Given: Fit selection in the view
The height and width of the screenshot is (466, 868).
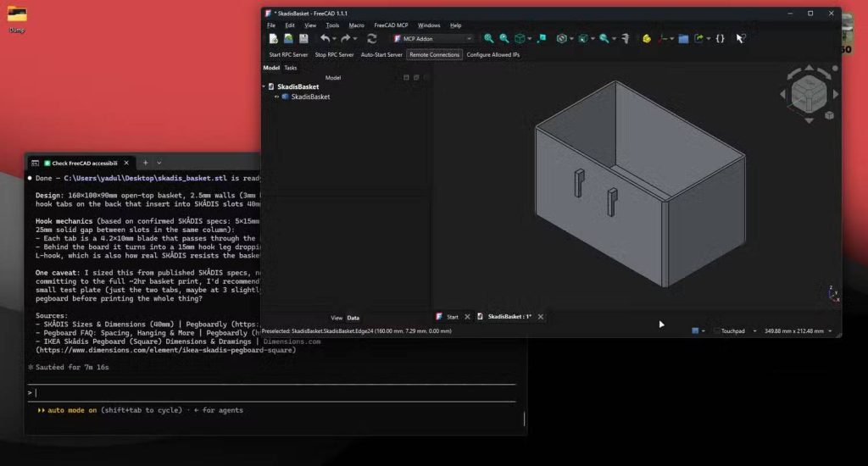Looking at the screenshot, I should [x=504, y=39].
